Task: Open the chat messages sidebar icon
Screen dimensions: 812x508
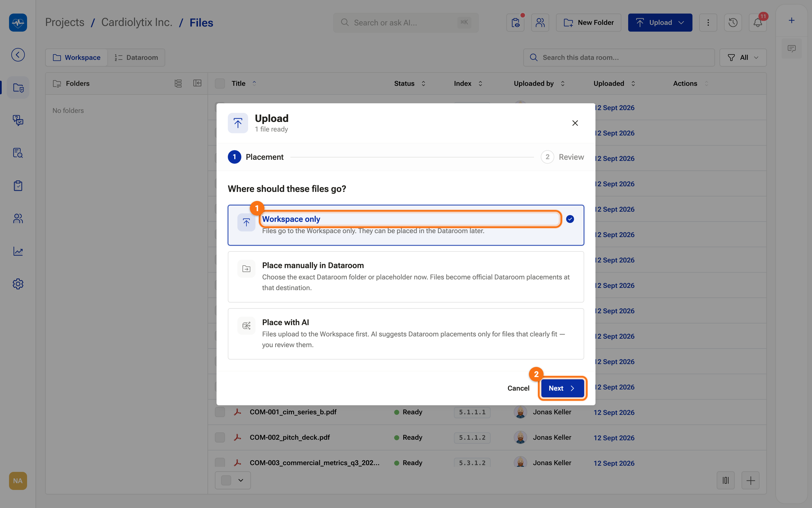Action: point(18,120)
